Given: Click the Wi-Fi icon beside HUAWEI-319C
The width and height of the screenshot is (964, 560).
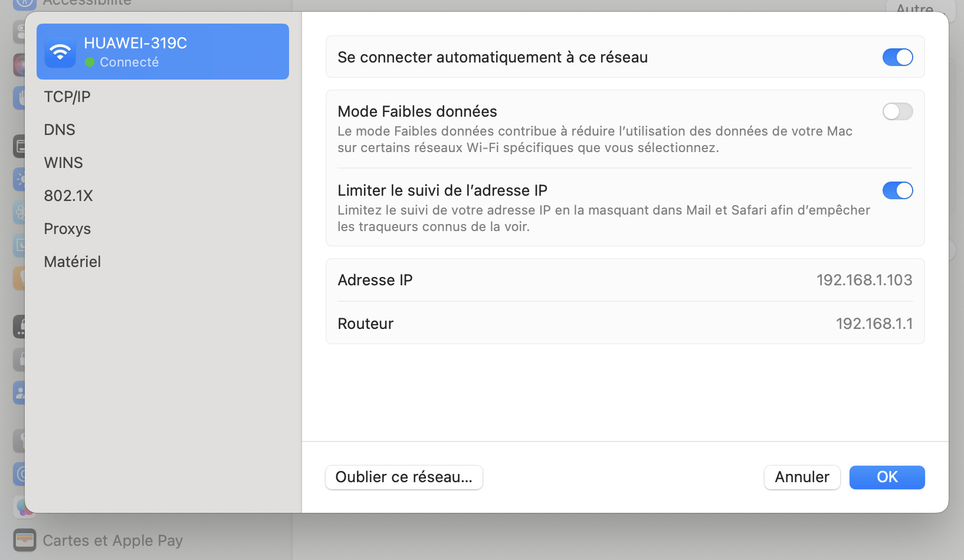Looking at the screenshot, I should tap(60, 52).
